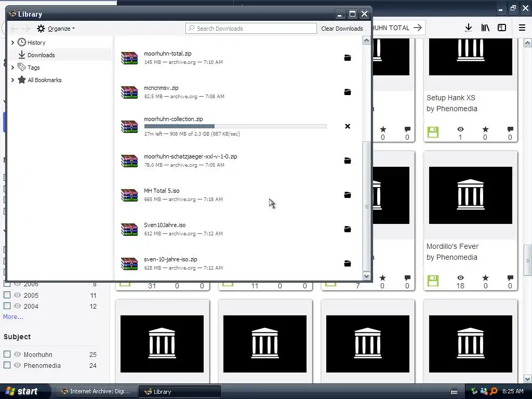Open the browser Library shelf icon
Viewport: 532px width, 399px height.
pyautogui.click(x=485, y=28)
